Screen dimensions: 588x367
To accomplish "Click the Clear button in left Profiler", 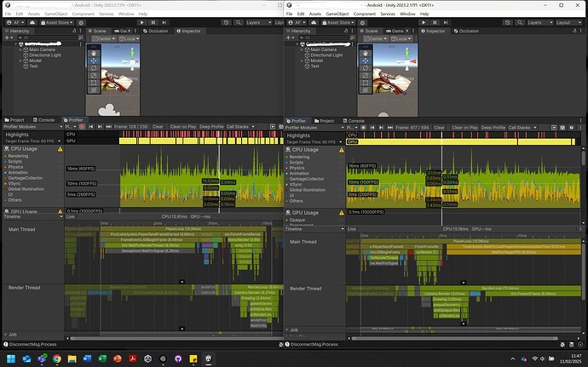I will tap(159, 128).
